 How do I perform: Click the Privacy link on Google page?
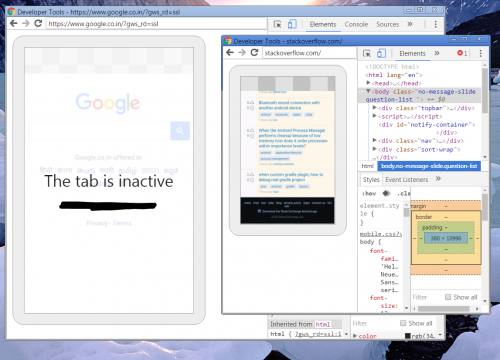pyautogui.click(x=97, y=223)
